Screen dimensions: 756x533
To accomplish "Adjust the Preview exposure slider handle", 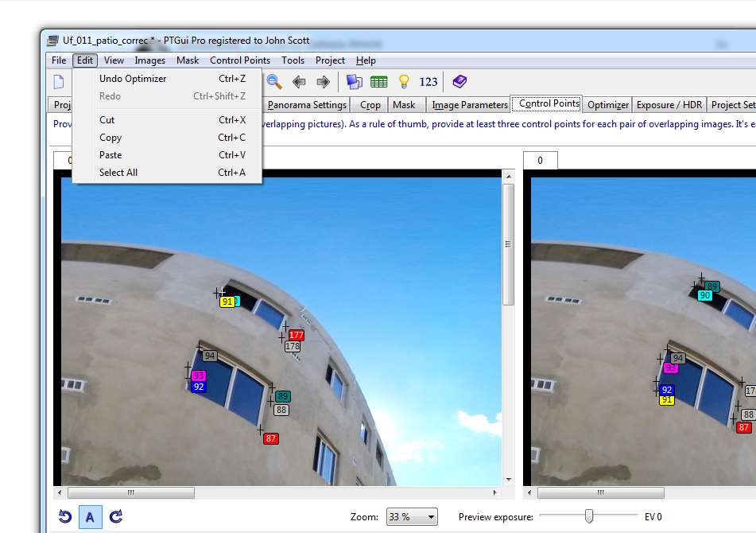I will (x=589, y=515).
